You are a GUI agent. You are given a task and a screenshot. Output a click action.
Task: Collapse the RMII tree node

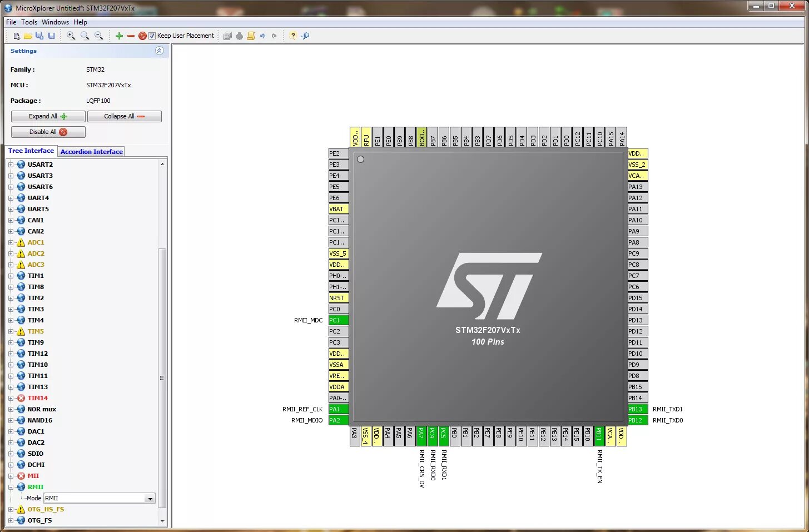pos(11,487)
